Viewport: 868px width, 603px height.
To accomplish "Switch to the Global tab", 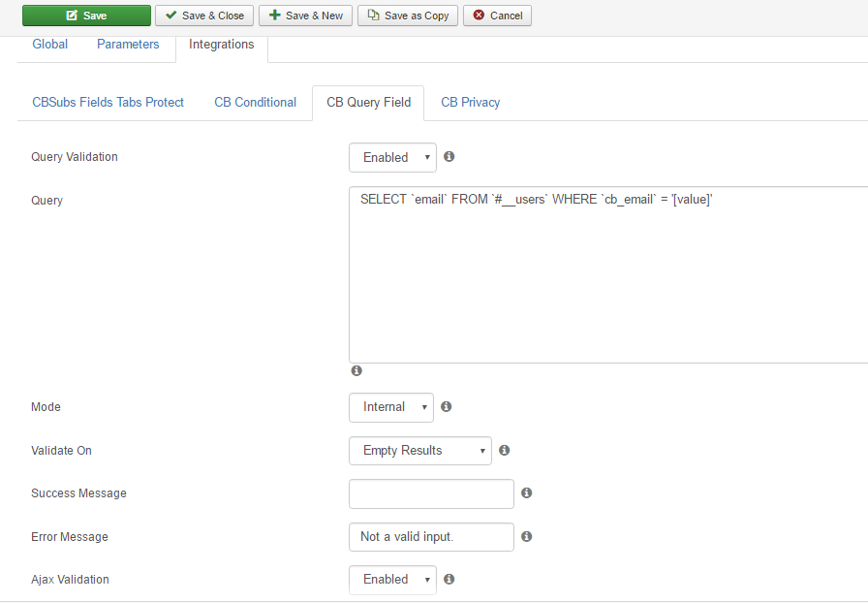I will point(49,45).
